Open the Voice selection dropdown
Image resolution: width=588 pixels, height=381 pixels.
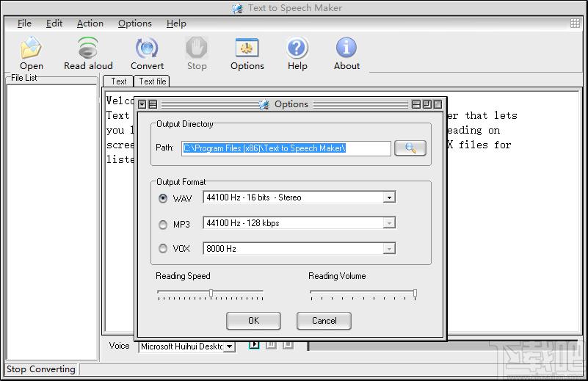230,346
